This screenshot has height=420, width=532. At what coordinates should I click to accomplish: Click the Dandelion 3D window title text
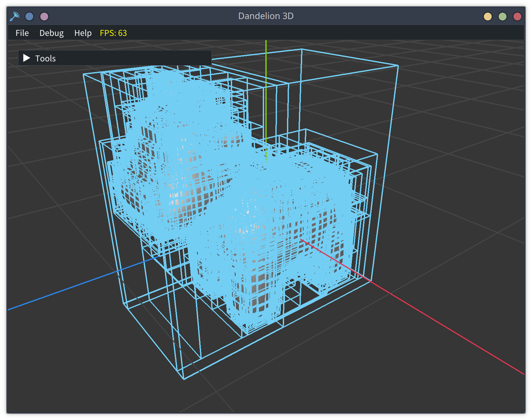(266, 16)
